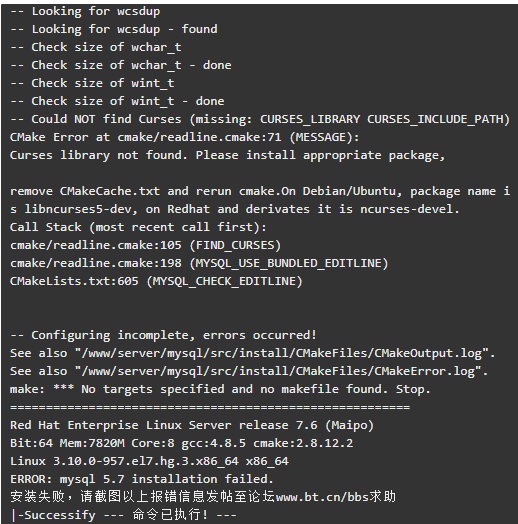Screen dimensions: 518x524
Task: Click the 'ERROR: mysql 5.7 installation failed' line
Action: pos(142,480)
